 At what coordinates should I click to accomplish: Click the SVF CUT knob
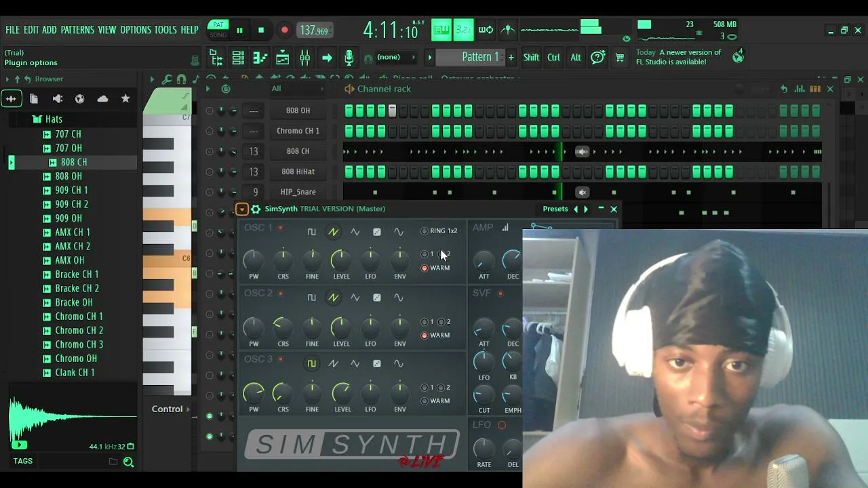pos(484,394)
